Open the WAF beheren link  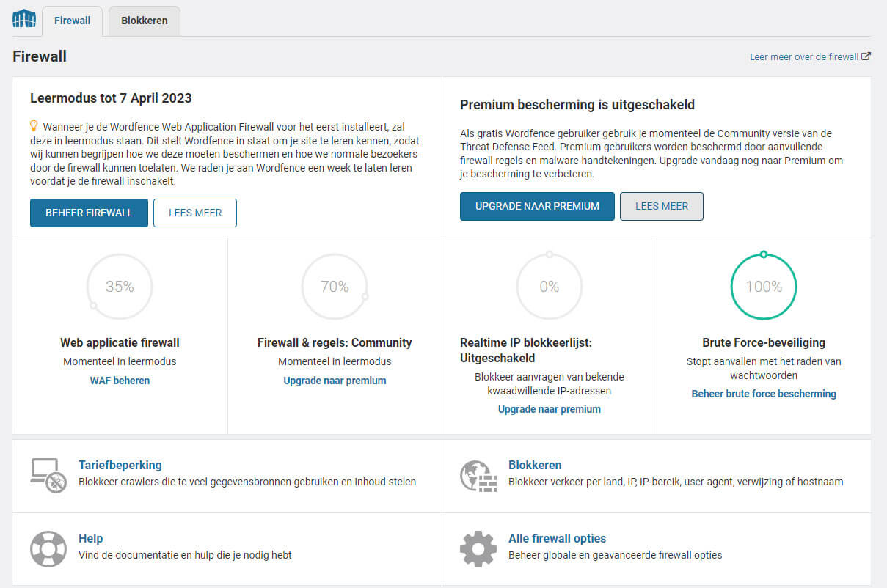click(x=119, y=381)
